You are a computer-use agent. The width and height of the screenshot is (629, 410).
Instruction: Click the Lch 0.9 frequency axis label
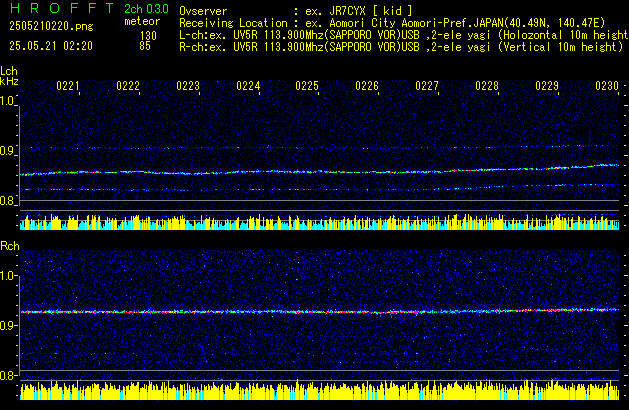(7, 151)
